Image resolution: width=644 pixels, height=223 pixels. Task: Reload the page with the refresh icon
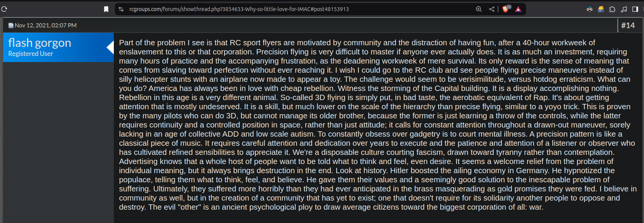(4, 9)
